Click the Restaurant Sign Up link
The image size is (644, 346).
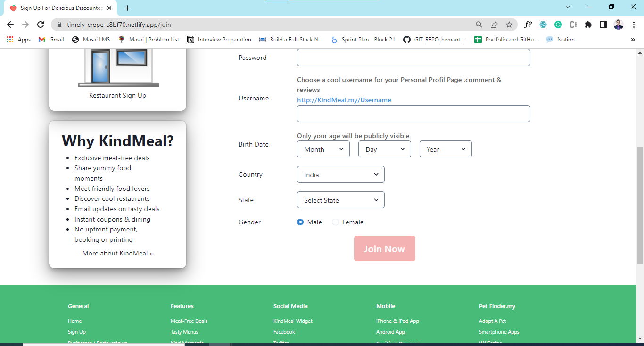pyautogui.click(x=117, y=95)
